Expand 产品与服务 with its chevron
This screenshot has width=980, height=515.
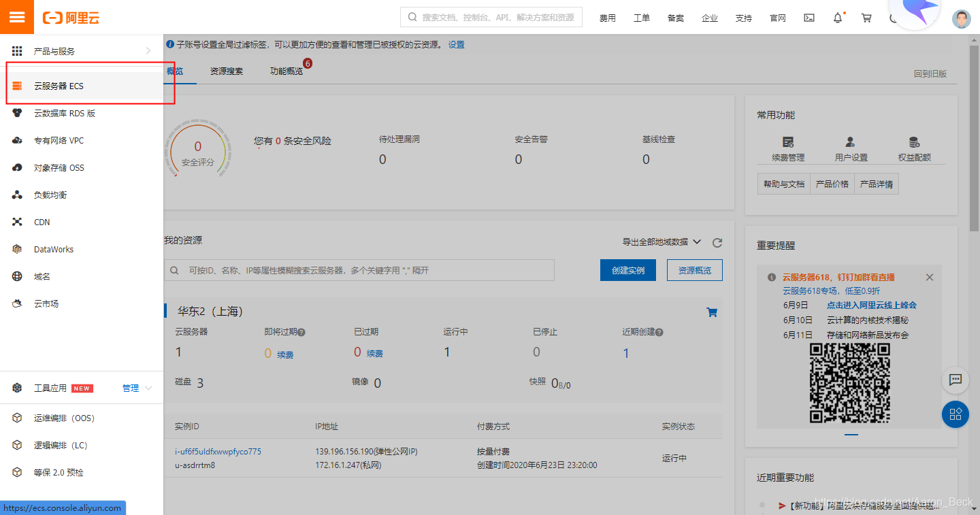click(148, 51)
